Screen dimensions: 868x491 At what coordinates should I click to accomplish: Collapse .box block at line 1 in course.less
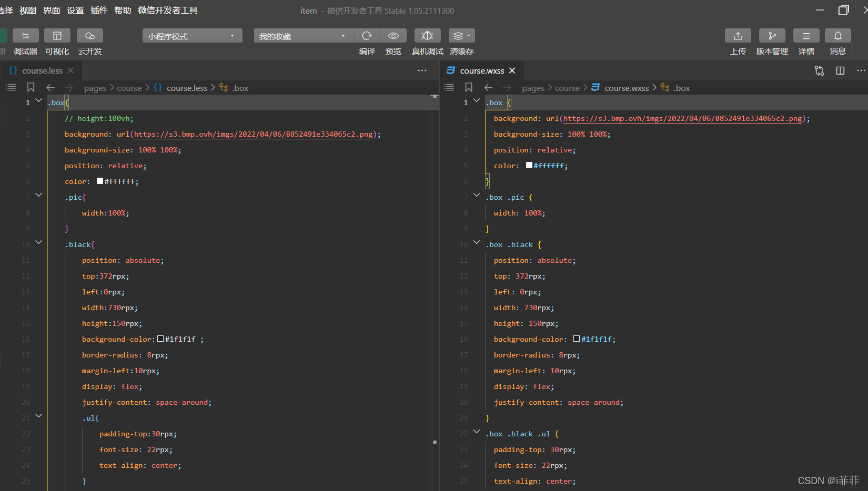(38, 100)
